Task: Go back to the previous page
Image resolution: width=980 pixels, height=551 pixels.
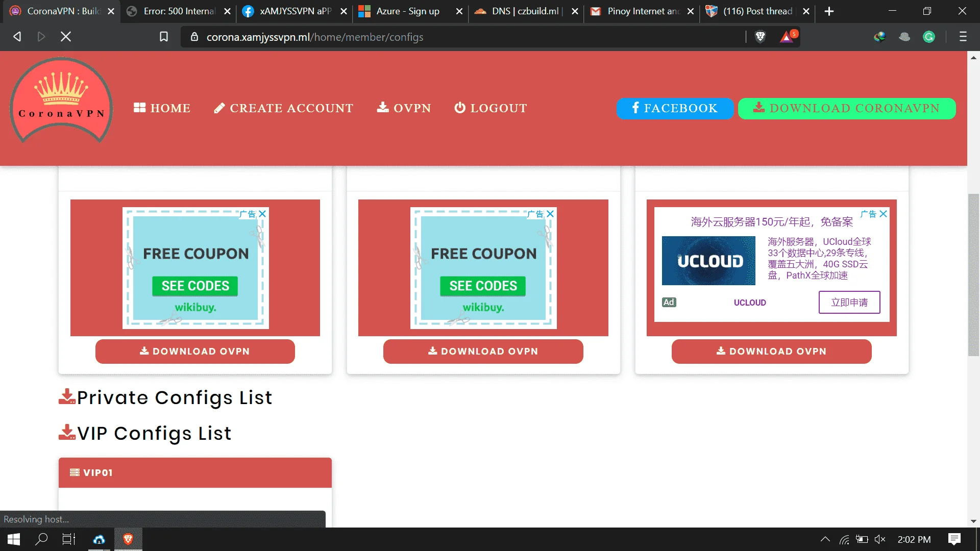Action: [17, 37]
